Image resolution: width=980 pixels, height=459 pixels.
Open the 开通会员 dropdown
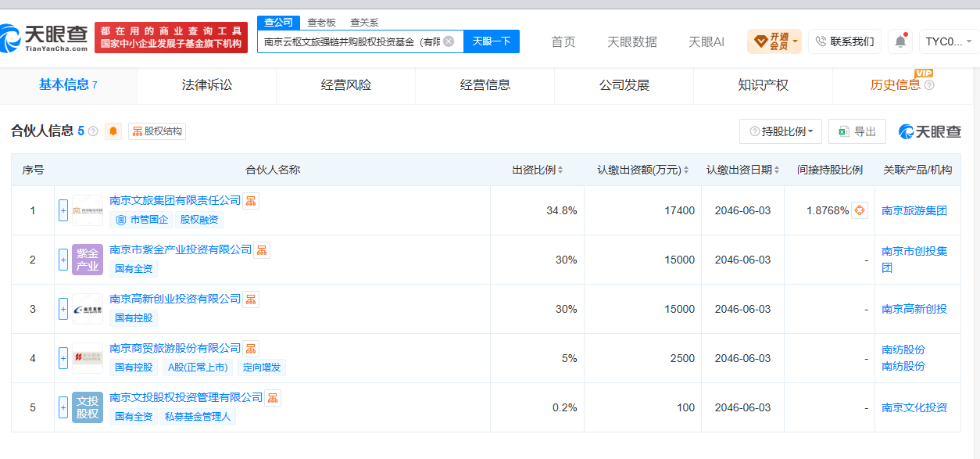774,41
